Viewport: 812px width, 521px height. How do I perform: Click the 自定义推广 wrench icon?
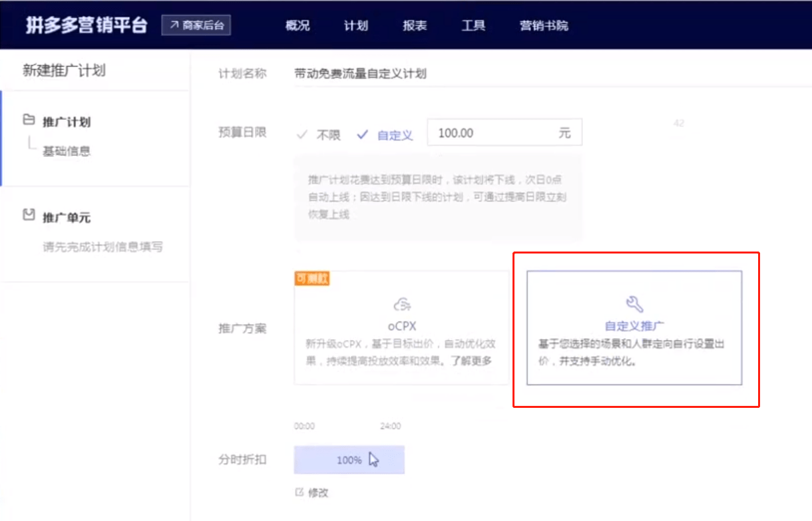click(x=635, y=304)
